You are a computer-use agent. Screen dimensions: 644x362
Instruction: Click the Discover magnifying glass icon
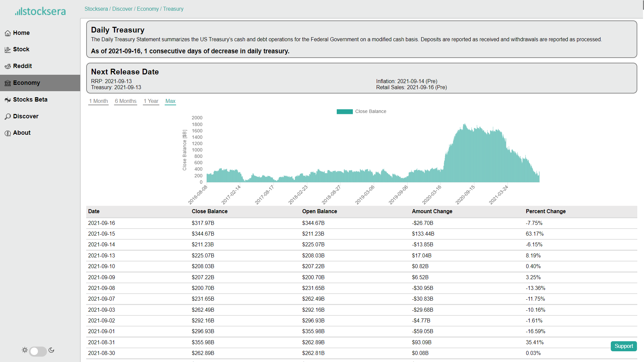[x=8, y=117]
